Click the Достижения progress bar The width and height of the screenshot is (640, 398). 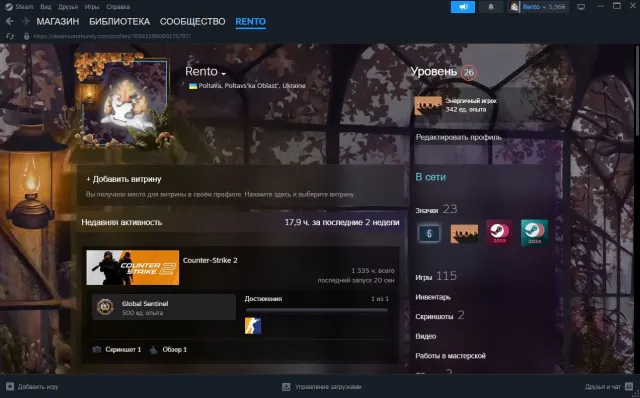pyautogui.click(x=317, y=311)
